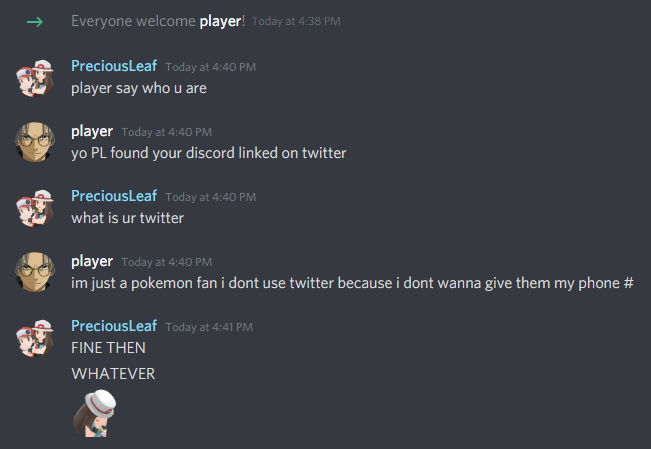Viewport: 651px width, 449px height.
Task: Open player's avatar on discord linked message
Action: click(35, 142)
